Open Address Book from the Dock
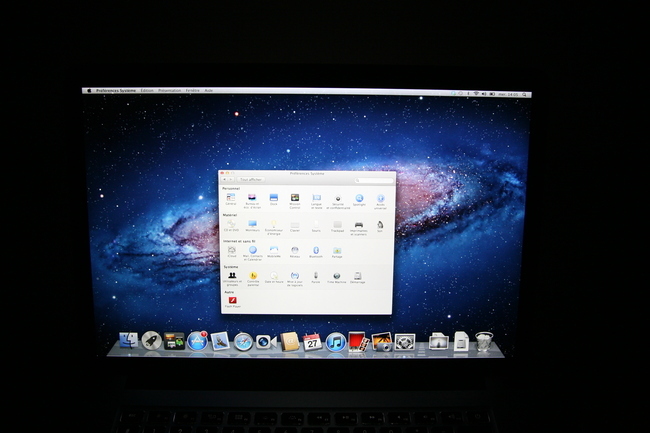 tap(290, 342)
